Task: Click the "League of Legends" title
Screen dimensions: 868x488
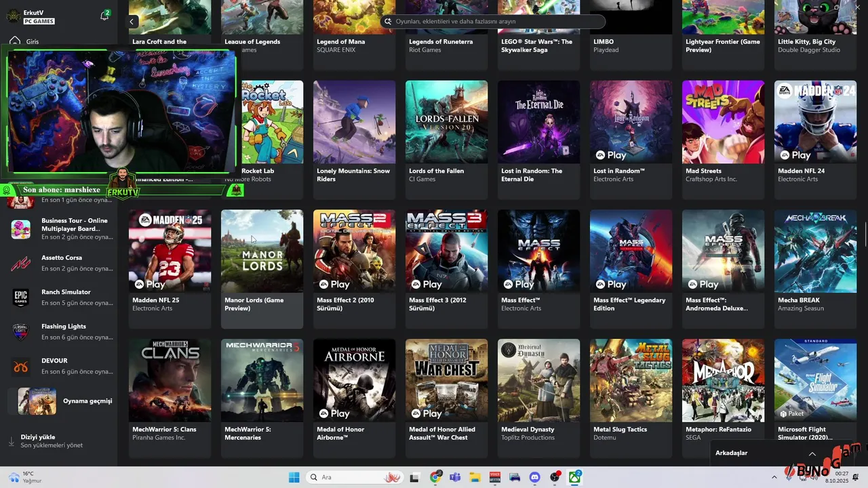Action: pos(252,42)
